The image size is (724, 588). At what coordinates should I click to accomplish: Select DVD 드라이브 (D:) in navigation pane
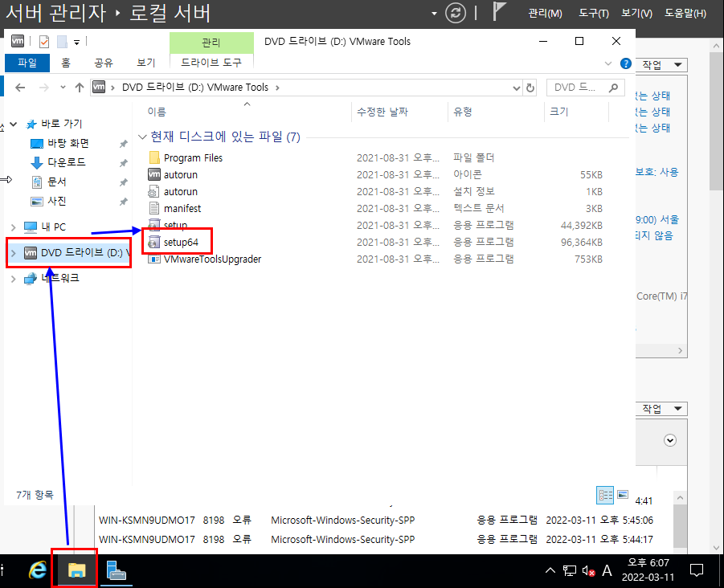pos(76,253)
